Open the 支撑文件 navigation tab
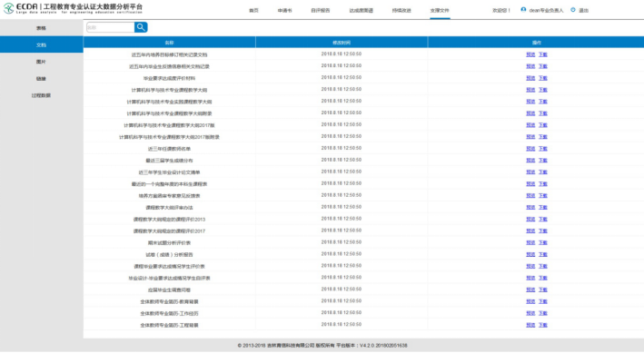644x353 pixels. point(440,10)
